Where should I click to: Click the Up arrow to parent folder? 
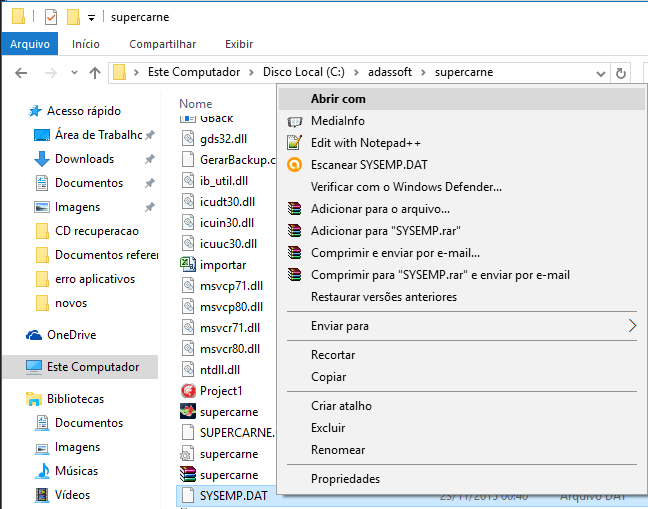pyautogui.click(x=95, y=73)
